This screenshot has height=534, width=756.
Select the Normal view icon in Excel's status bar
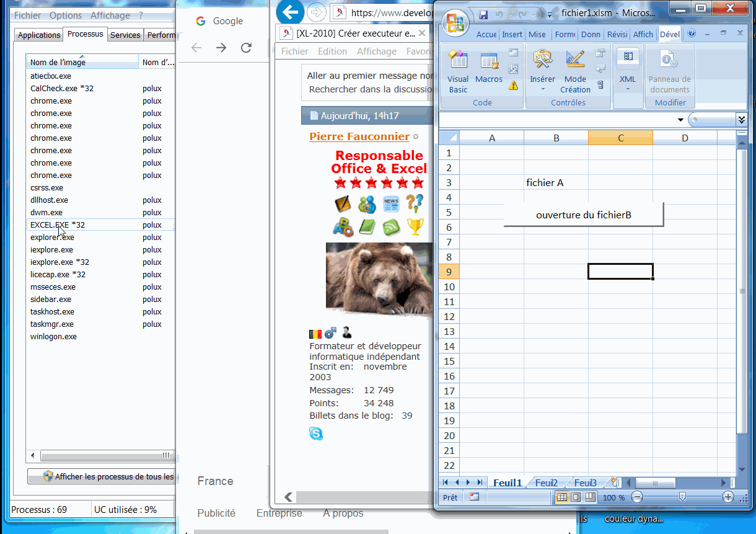[561, 497]
